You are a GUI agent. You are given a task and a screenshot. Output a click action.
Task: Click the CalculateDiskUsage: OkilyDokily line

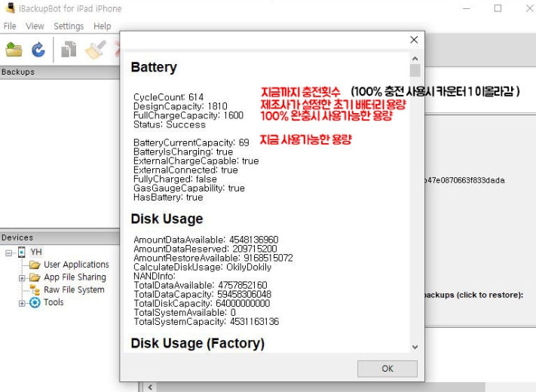(x=202, y=267)
